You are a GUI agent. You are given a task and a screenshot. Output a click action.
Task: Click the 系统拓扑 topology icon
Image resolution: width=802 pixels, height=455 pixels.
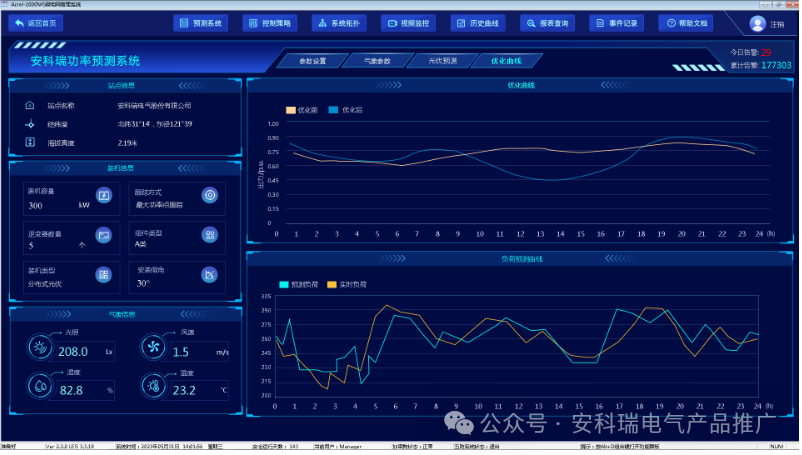[322, 23]
